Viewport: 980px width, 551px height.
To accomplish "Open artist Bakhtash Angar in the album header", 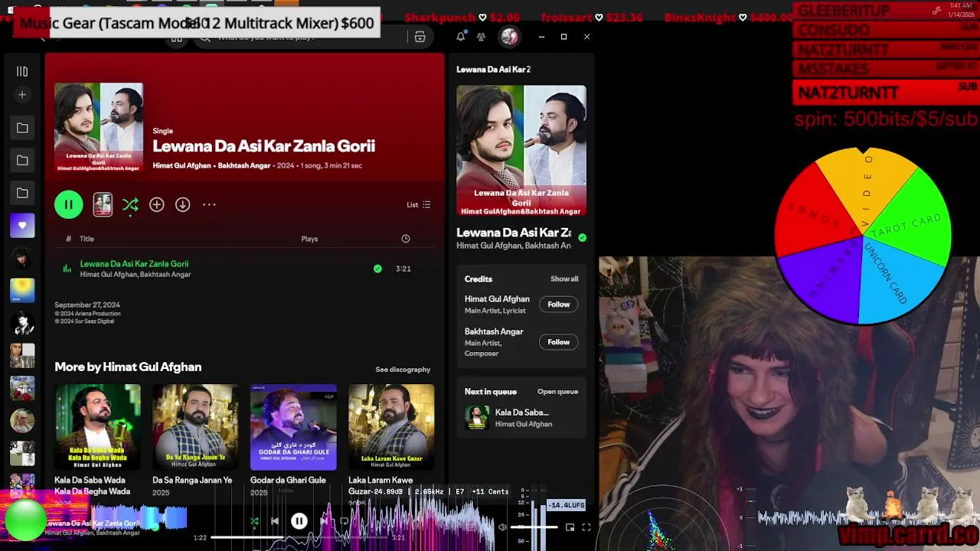I will point(244,165).
